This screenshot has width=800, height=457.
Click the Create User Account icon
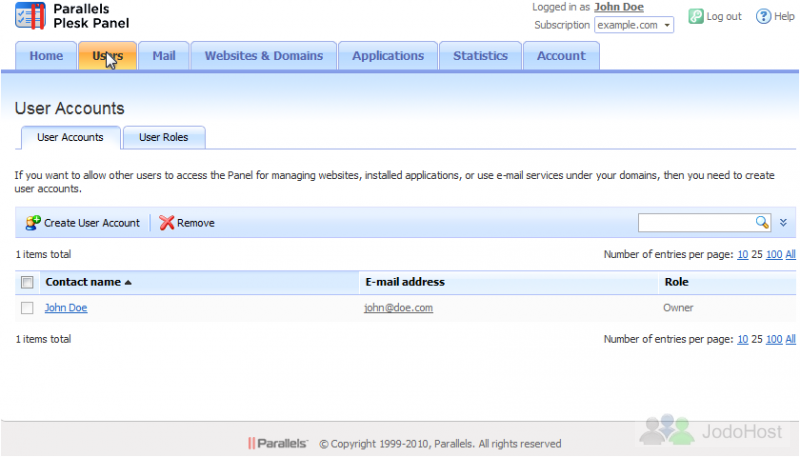pyautogui.click(x=33, y=223)
